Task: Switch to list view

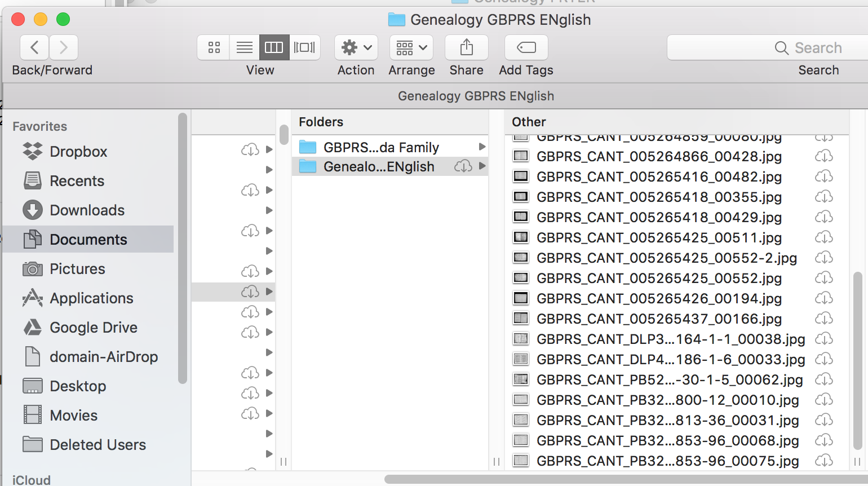Action: click(244, 47)
